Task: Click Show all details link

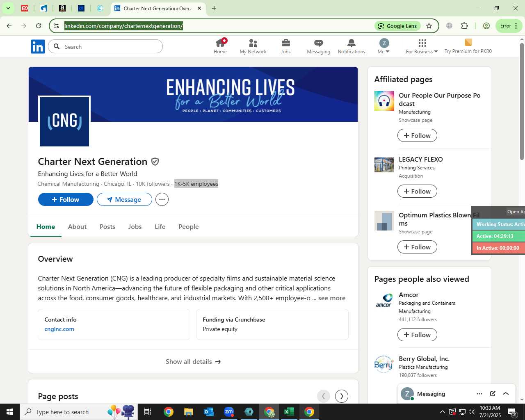Action: pyautogui.click(x=193, y=361)
